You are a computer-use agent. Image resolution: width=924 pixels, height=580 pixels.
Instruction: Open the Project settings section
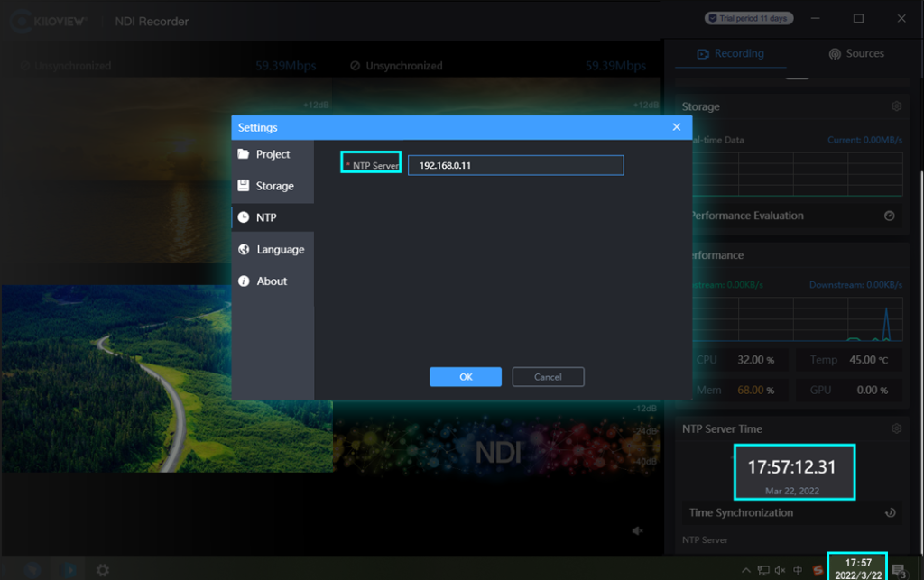point(272,154)
